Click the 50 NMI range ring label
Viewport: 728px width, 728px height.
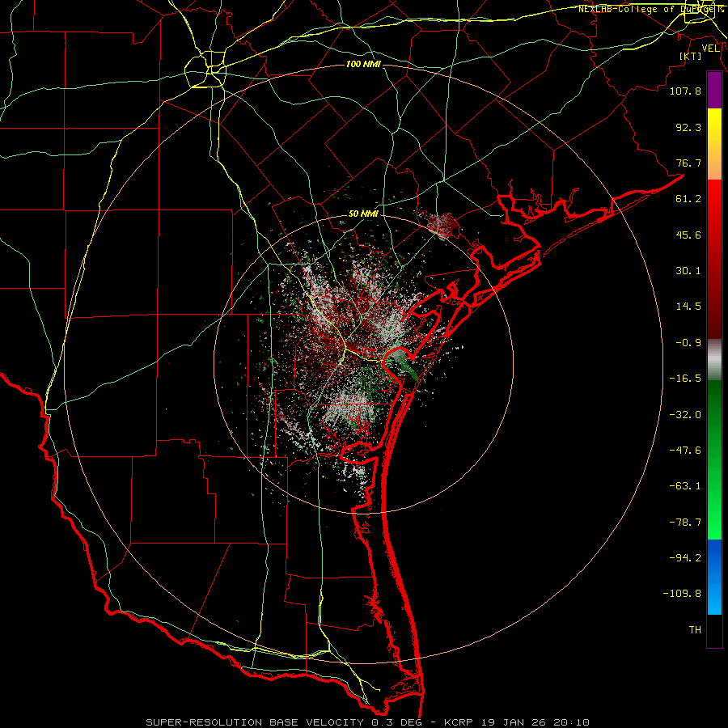pyautogui.click(x=363, y=214)
